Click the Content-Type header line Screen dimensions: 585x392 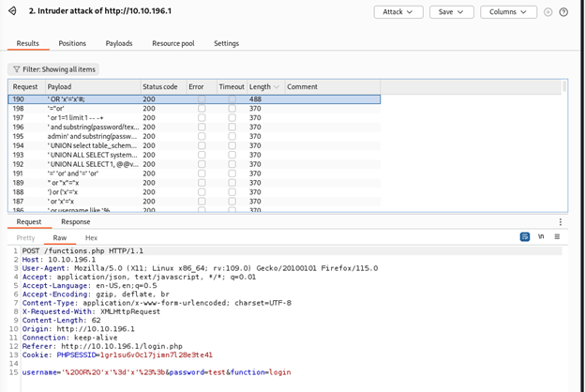click(157, 303)
